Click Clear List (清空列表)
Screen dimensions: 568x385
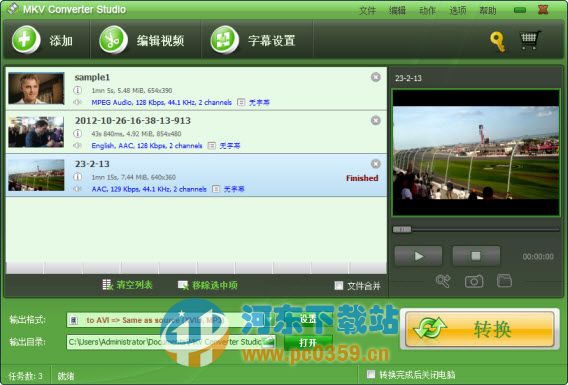click(x=128, y=285)
